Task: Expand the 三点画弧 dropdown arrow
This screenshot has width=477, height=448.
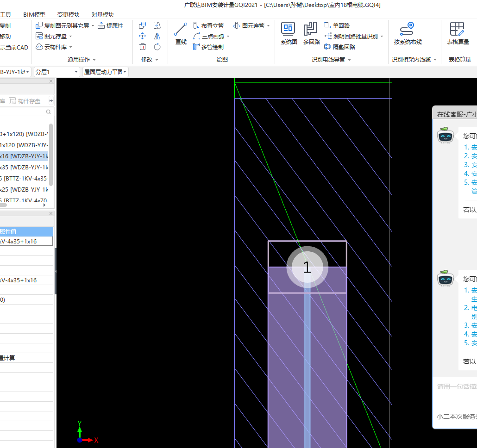Action: pyautogui.click(x=228, y=37)
